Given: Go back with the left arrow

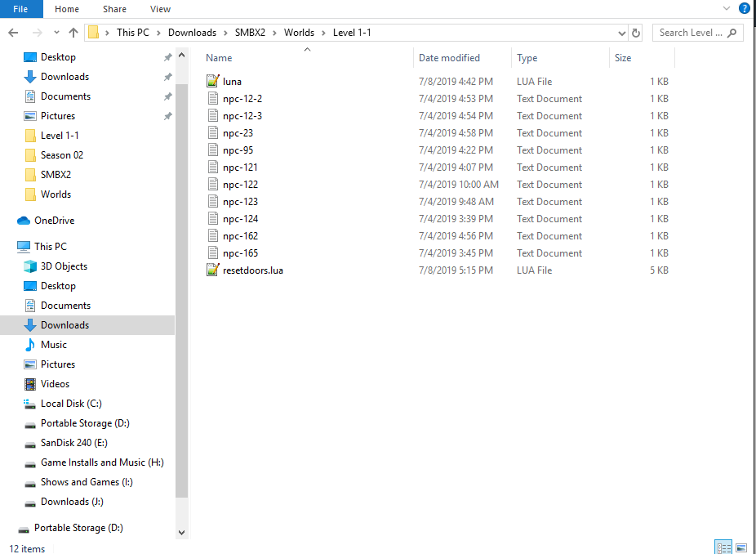Looking at the screenshot, I should point(14,33).
